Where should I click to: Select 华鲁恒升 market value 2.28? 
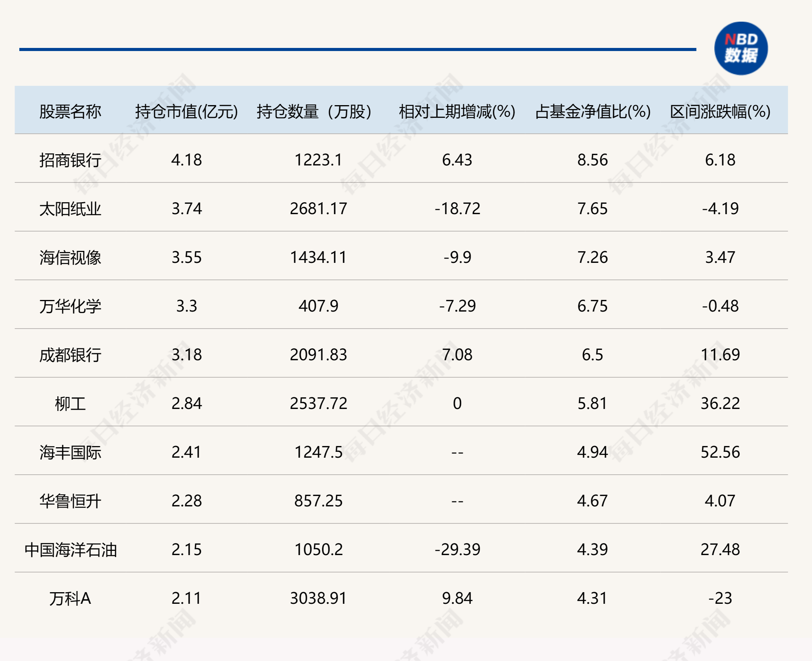[x=187, y=501]
